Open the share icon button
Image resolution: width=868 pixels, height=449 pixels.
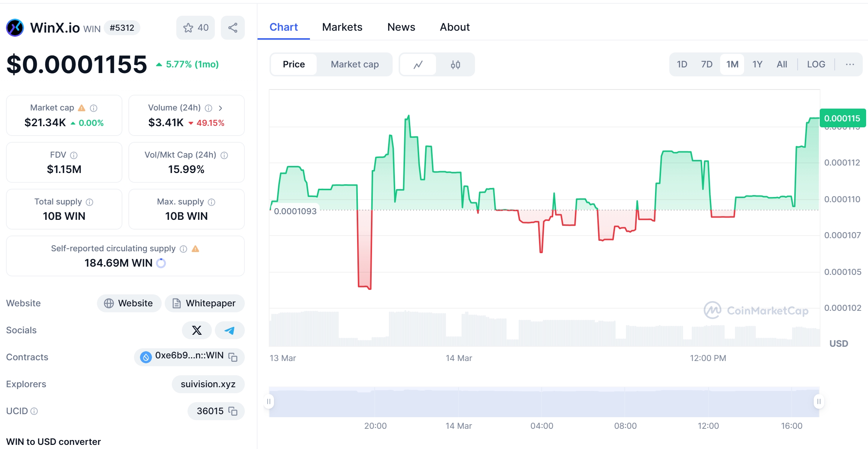tap(233, 28)
